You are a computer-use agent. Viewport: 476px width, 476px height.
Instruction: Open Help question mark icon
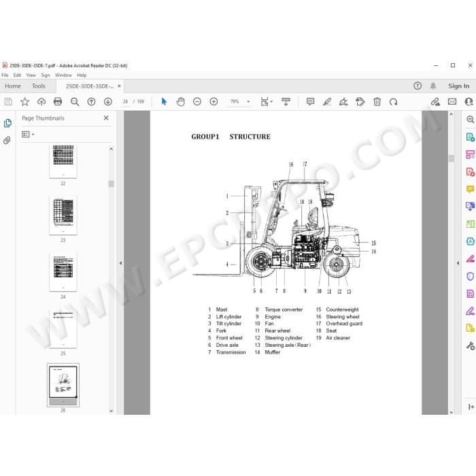coord(418,86)
